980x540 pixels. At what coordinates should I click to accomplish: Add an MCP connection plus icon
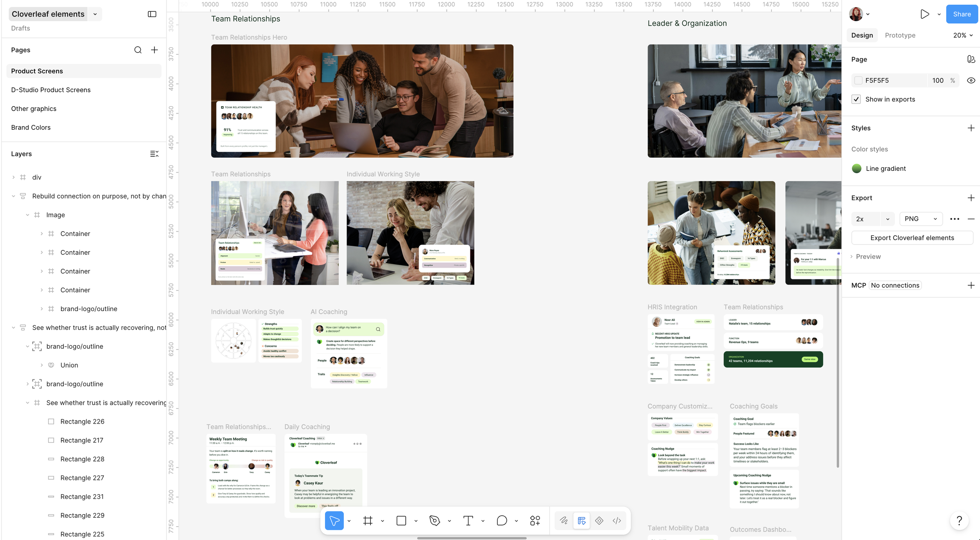971,285
